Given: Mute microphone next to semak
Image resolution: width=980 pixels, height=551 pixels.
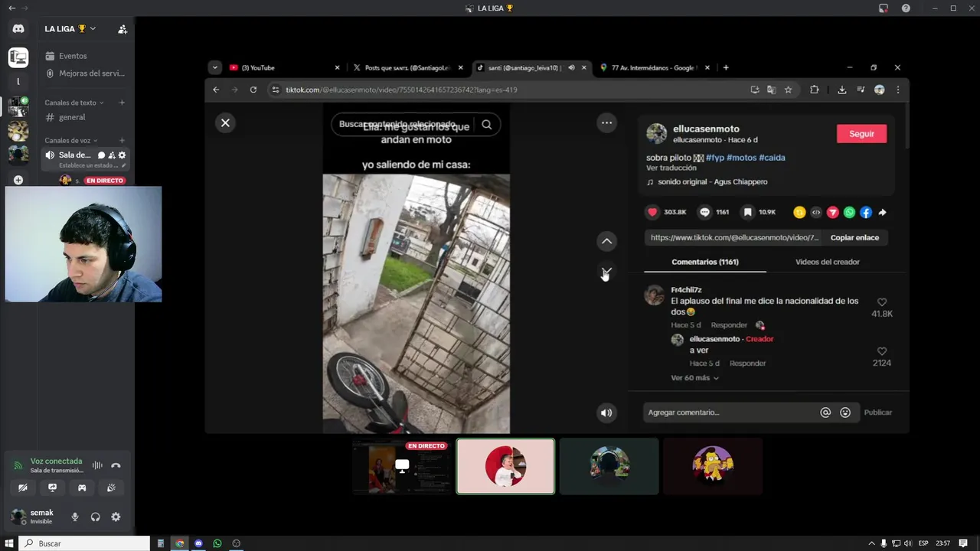Looking at the screenshot, I should (75, 517).
